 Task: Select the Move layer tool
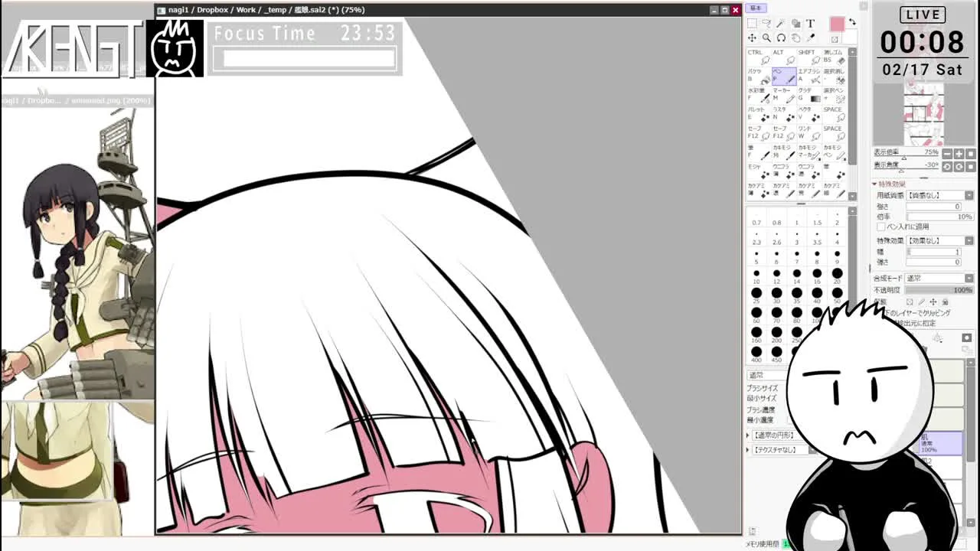(x=752, y=38)
